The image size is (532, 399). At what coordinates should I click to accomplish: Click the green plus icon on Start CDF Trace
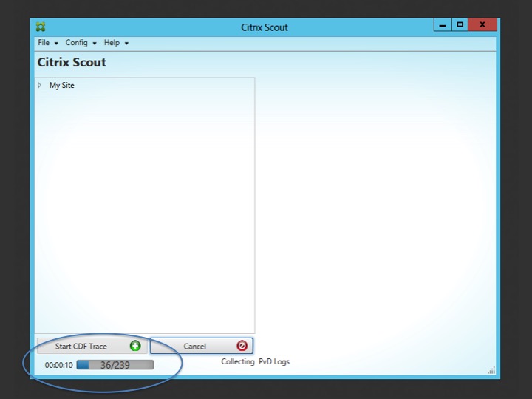click(x=135, y=346)
